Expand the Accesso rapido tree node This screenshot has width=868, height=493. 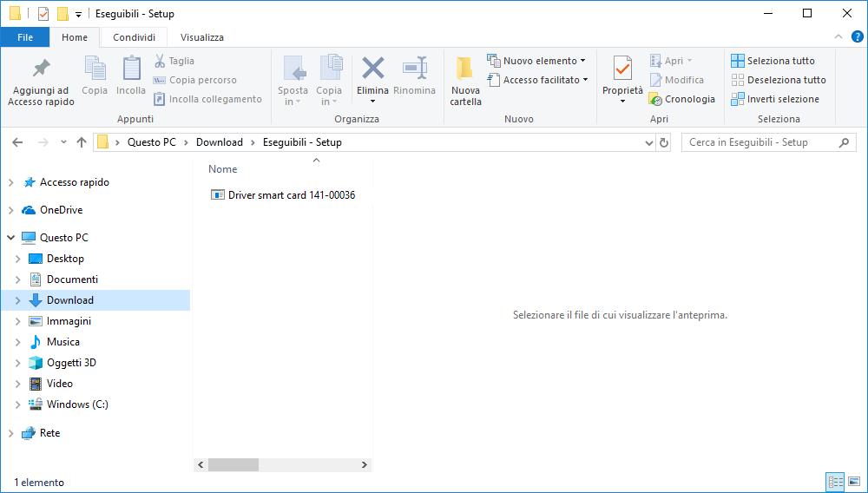click(10, 182)
